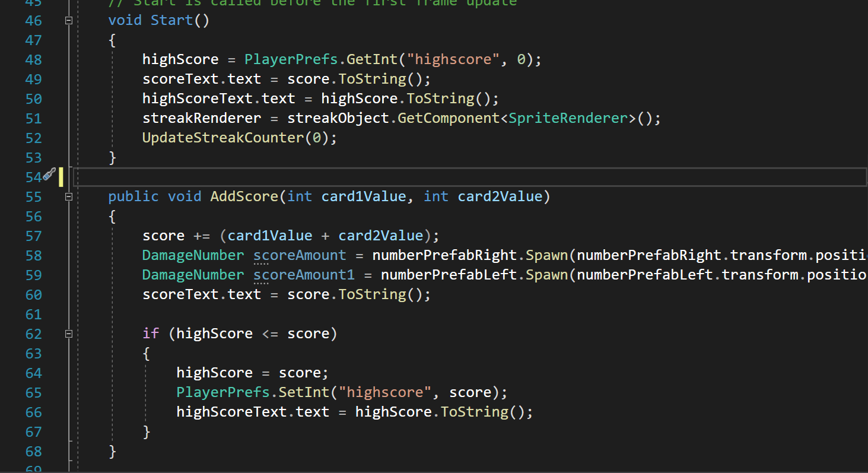Collapse the AddScore method fold box
Screen dimensions: 868x473
coord(68,196)
